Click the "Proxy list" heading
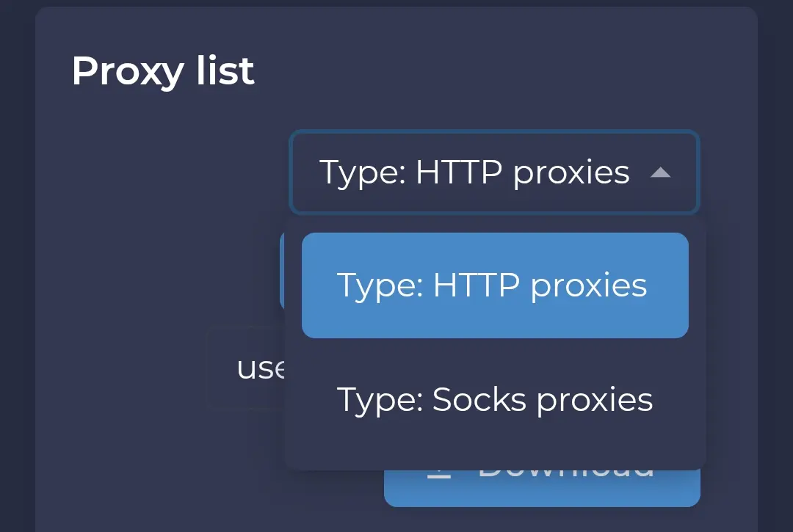793x532 pixels. [x=163, y=70]
